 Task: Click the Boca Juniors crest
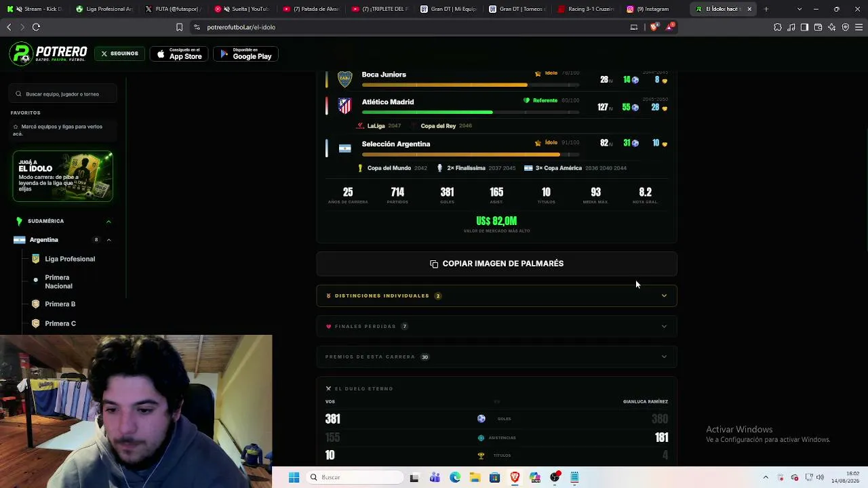(344, 79)
